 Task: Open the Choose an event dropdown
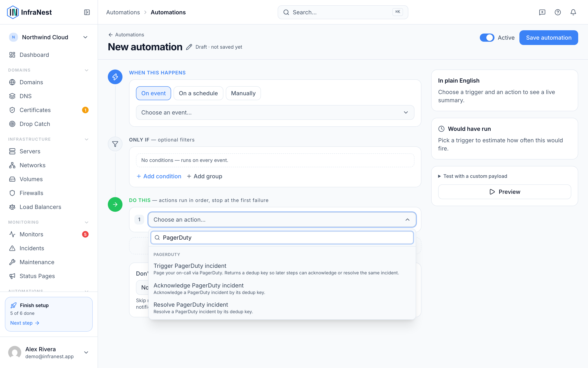coord(275,112)
